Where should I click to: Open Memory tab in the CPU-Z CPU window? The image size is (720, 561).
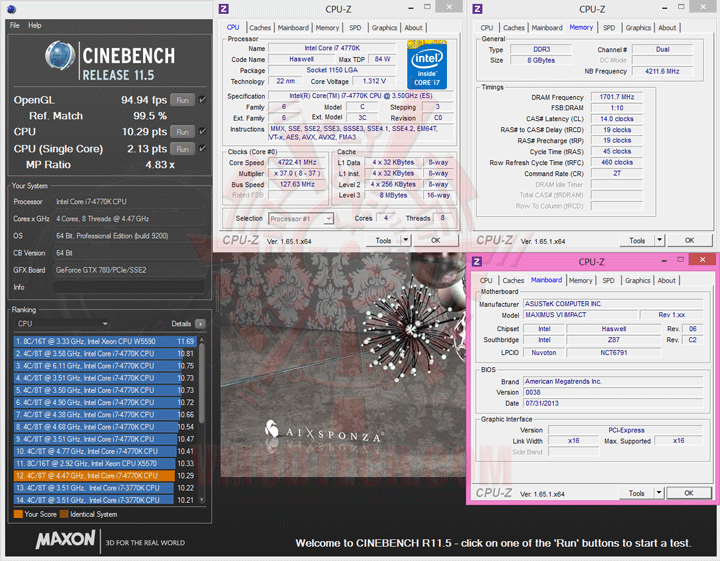[x=327, y=28]
